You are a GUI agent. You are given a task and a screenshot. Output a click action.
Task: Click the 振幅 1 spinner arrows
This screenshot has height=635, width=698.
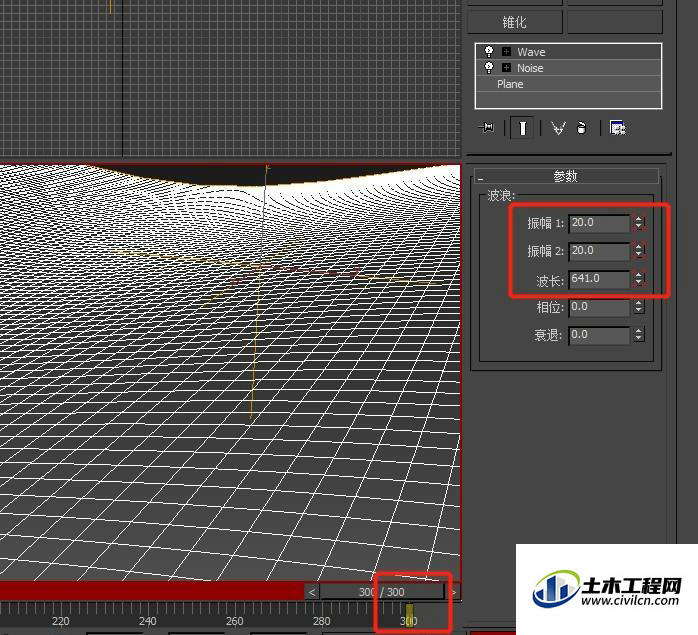click(639, 223)
